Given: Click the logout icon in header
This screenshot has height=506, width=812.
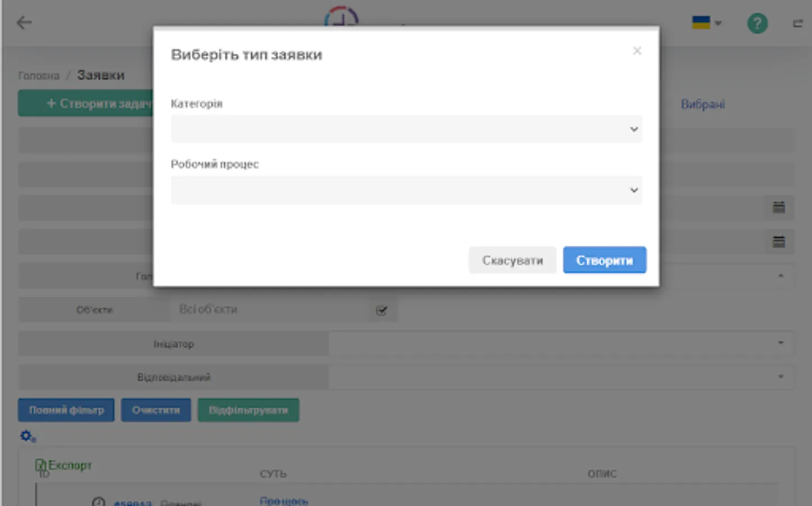Looking at the screenshot, I should click(797, 24).
